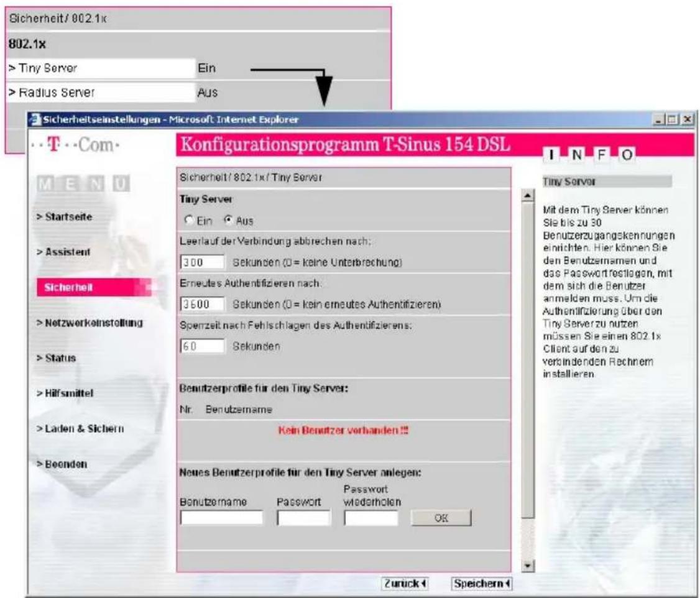The image size is (700, 598).
Task: Click the Benutzername input field
Action: pyautogui.click(x=221, y=518)
